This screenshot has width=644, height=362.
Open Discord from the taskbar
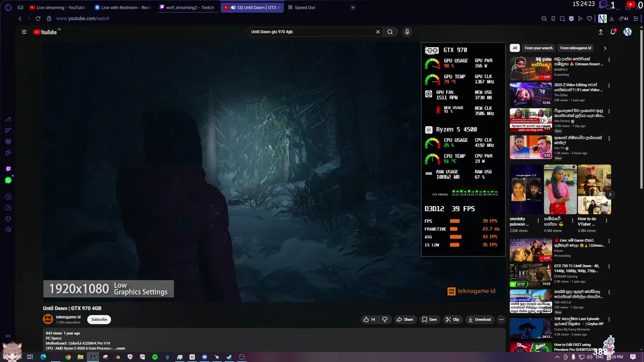205,357
